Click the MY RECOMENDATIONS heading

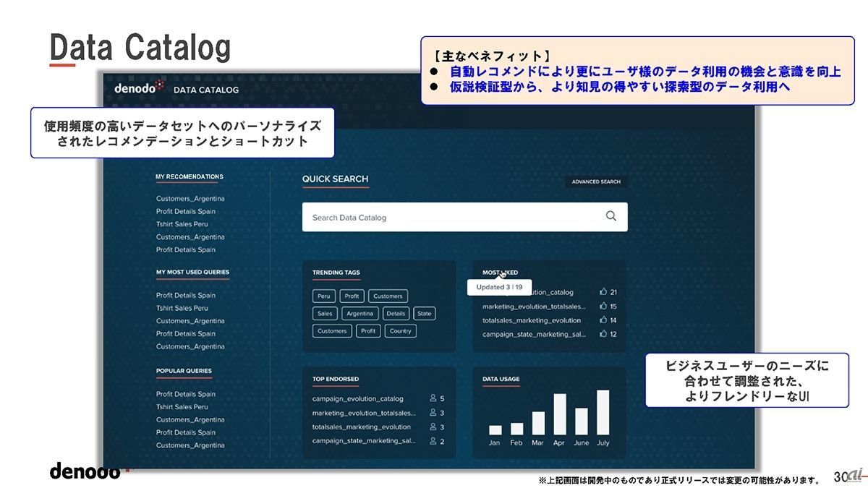coord(190,176)
